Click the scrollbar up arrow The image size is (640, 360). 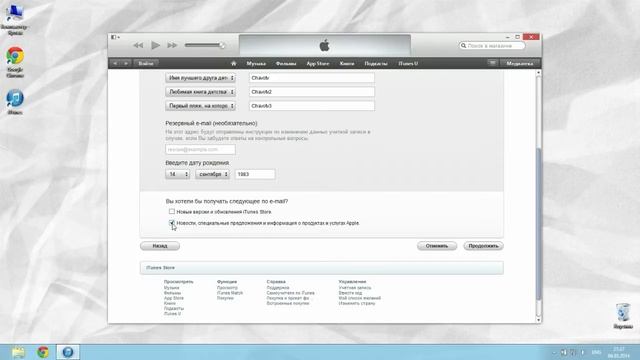(x=538, y=72)
